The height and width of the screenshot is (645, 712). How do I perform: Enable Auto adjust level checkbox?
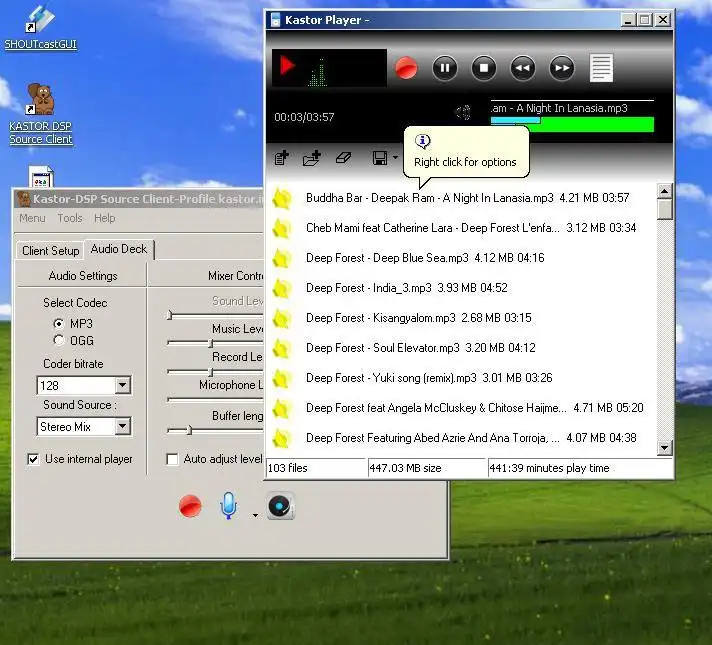pos(172,459)
